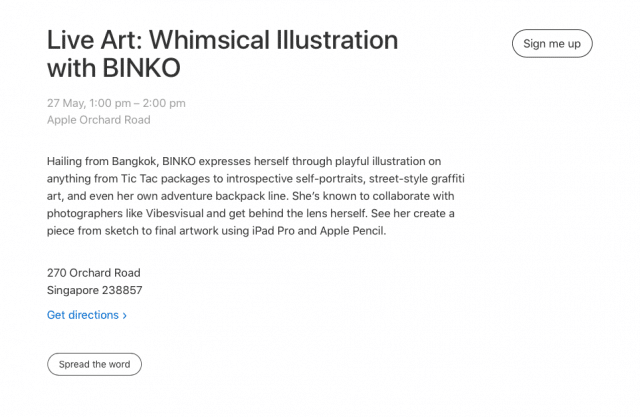Click the '27 May' event date
The width and height of the screenshot is (640, 417).
[65, 103]
